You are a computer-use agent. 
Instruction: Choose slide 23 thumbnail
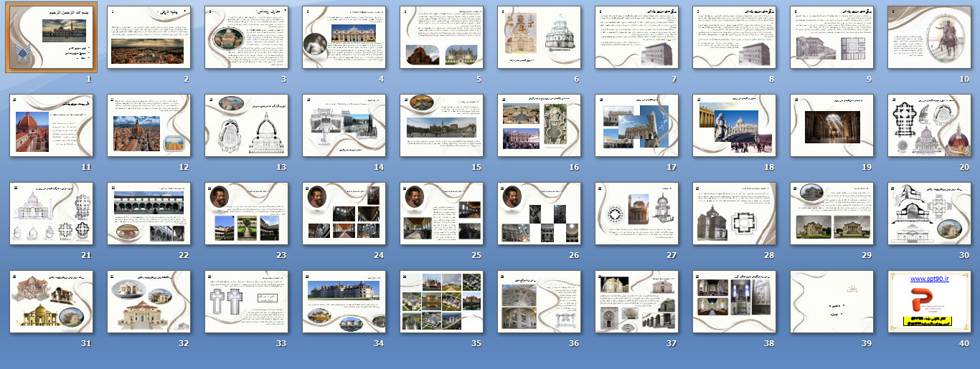pyautogui.click(x=246, y=214)
